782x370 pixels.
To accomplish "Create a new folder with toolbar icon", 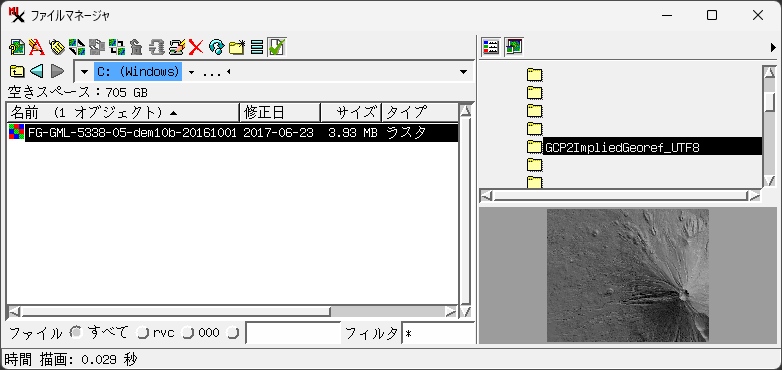I will click(x=237, y=47).
